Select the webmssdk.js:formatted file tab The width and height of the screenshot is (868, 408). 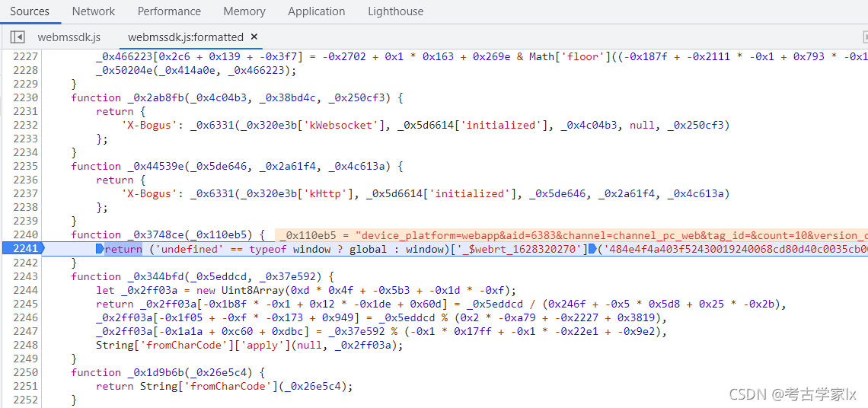click(186, 37)
